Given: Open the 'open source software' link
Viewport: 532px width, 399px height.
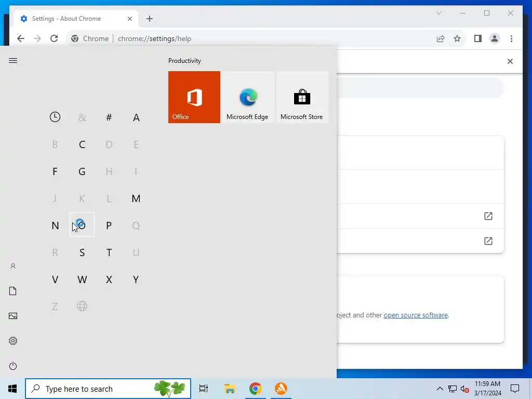Looking at the screenshot, I should point(416,315).
